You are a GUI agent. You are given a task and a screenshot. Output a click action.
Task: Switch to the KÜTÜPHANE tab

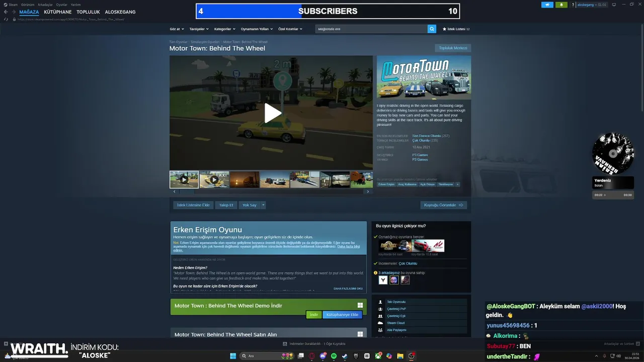click(58, 12)
